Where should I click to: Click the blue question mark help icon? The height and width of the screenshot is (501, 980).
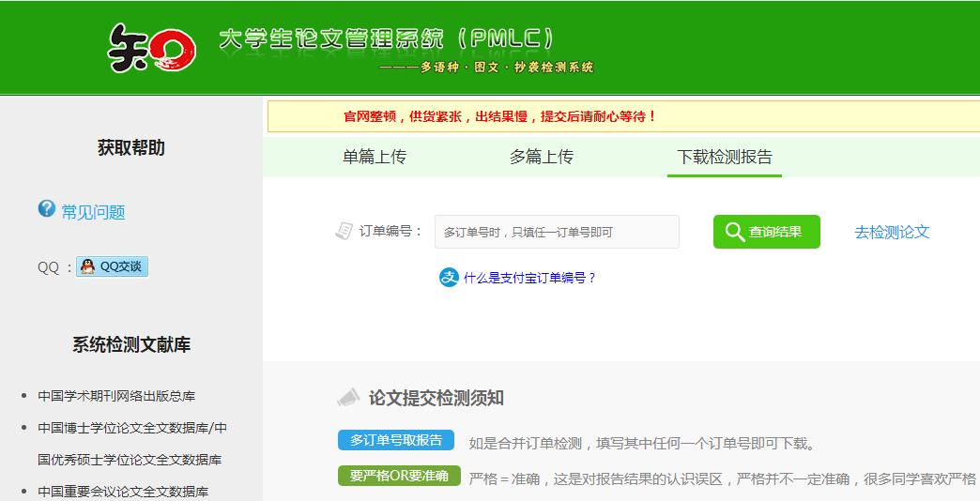[47, 209]
